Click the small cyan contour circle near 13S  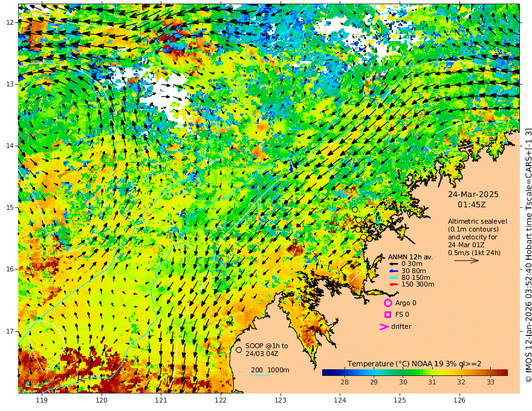(239, 83)
